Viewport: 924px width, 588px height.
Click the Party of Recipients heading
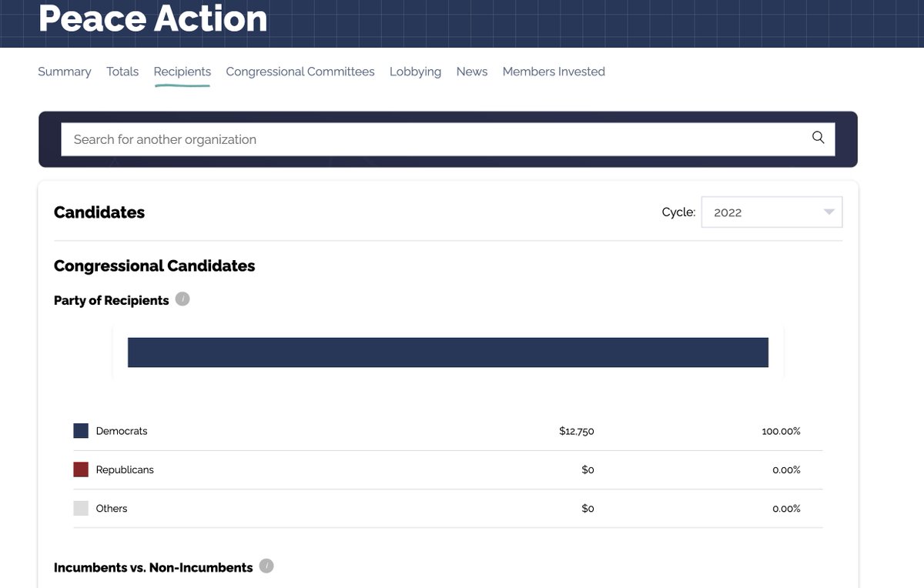click(x=112, y=300)
